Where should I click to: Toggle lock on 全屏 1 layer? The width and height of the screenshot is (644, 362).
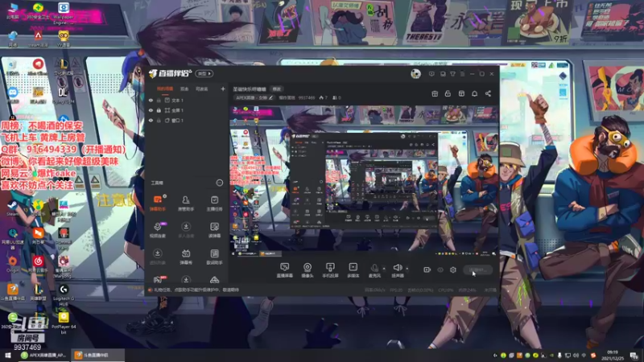point(159,110)
